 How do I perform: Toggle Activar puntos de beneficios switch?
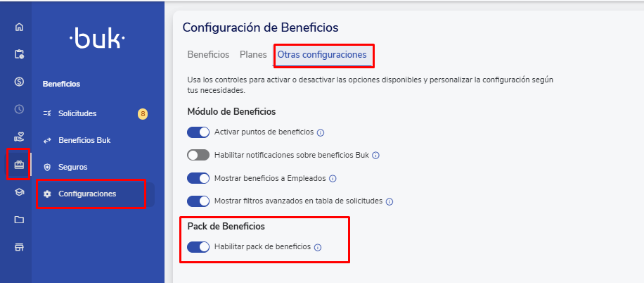(x=198, y=132)
